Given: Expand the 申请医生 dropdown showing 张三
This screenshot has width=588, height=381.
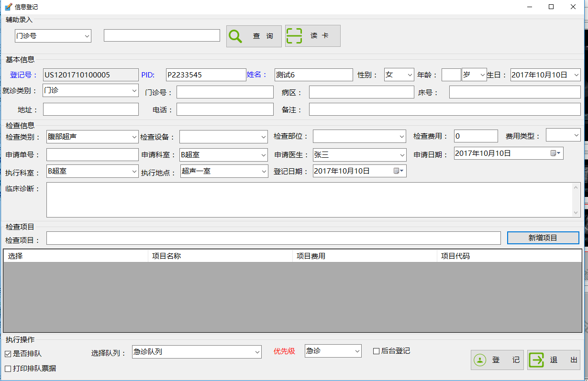Looking at the screenshot, I should click(402, 155).
